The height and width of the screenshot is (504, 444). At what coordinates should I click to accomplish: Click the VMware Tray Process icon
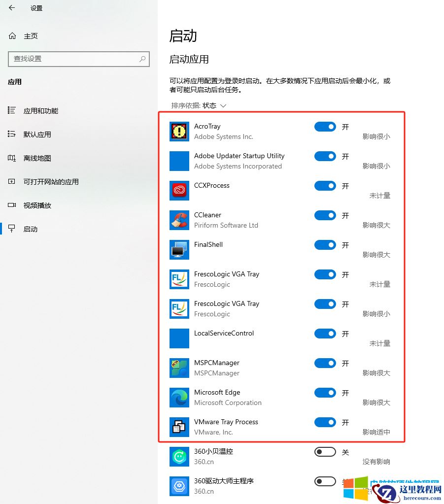179,427
